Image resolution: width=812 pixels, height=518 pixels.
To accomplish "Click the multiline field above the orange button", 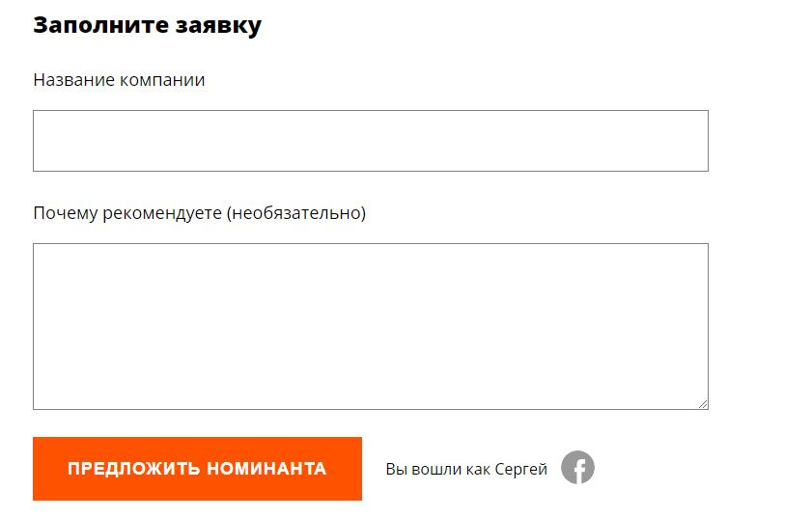I will coord(370,326).
